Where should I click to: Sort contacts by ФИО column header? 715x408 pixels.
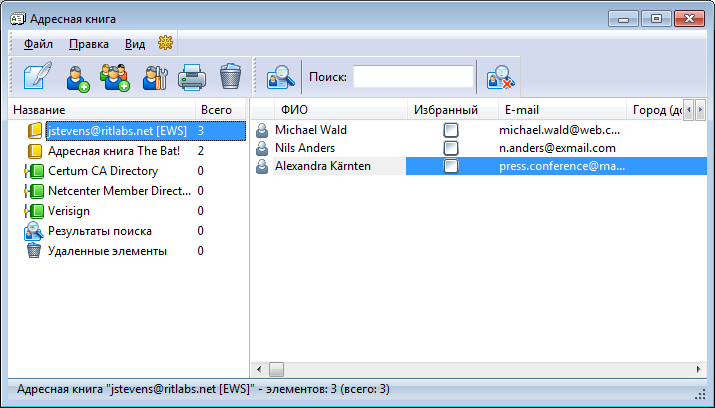point(340,110)
